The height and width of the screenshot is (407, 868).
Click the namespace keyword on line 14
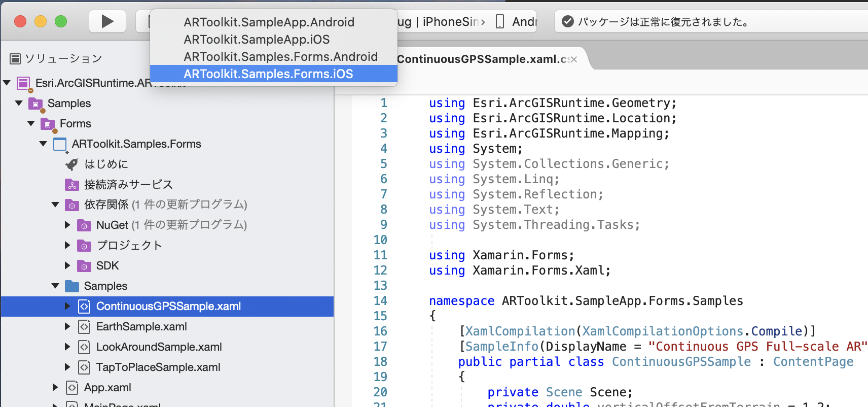coord(461,301)
